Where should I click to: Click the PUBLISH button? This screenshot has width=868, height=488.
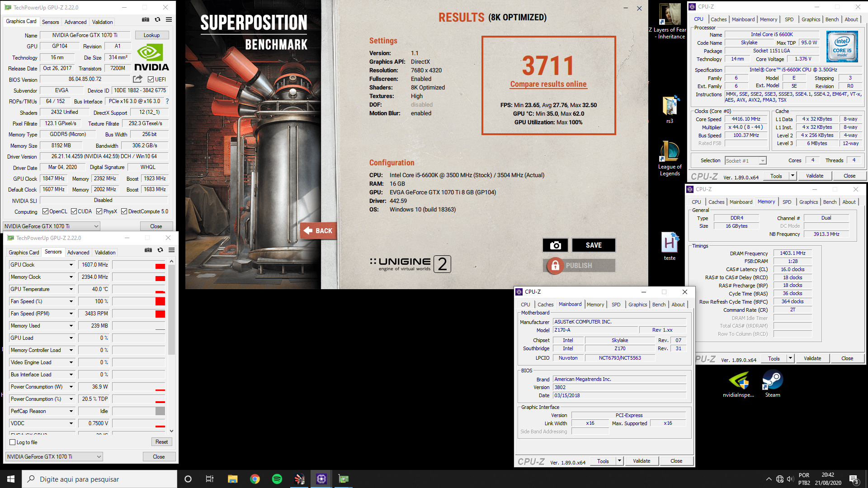point(579,265)
